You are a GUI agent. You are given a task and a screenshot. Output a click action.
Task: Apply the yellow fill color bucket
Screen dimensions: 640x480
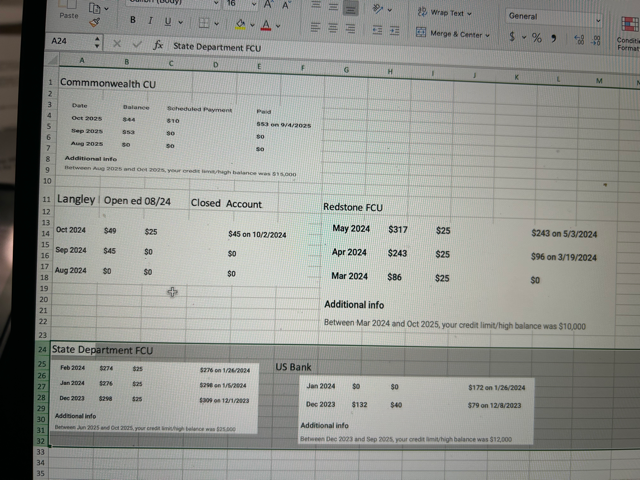tap(240, 24)
